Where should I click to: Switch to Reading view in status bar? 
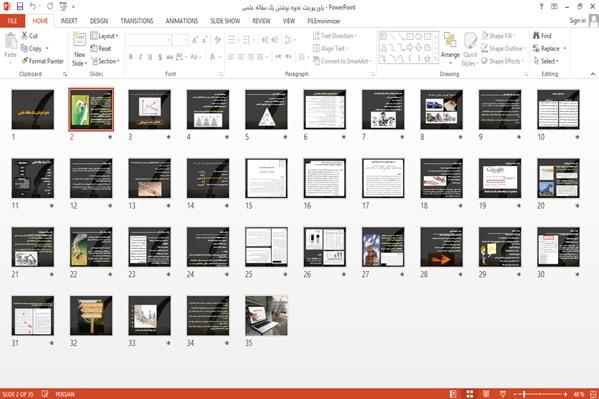coord(486,394)
